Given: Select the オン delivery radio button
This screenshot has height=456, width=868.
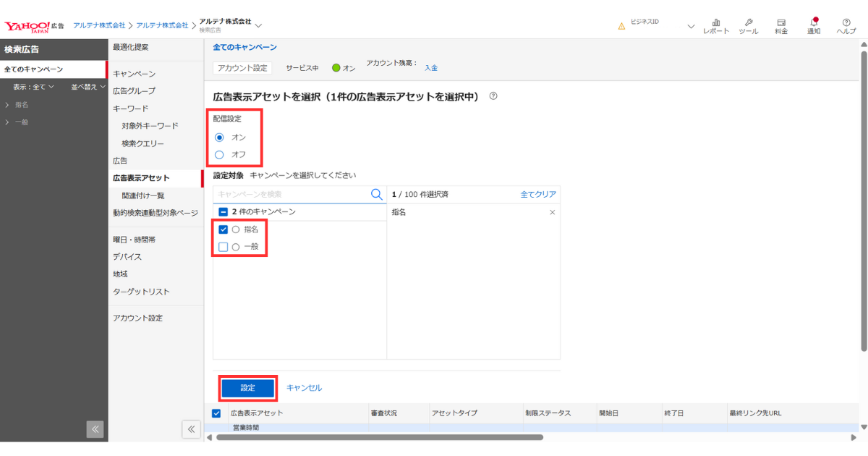Looking at the screenshot, I should 220,137.
